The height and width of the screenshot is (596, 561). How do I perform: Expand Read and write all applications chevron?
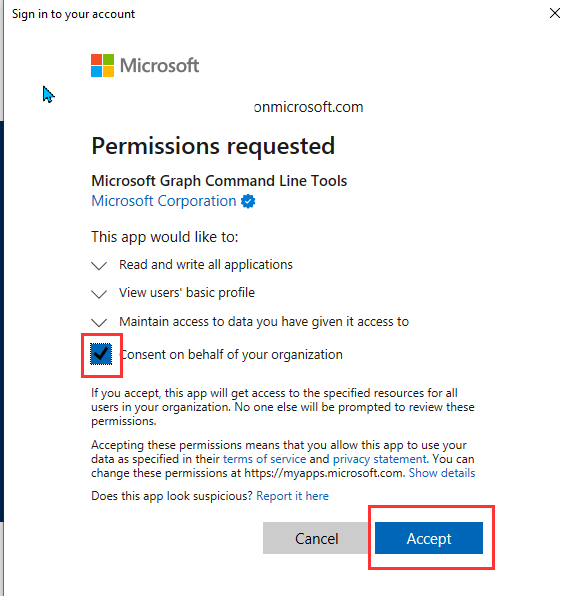(99, 265)
